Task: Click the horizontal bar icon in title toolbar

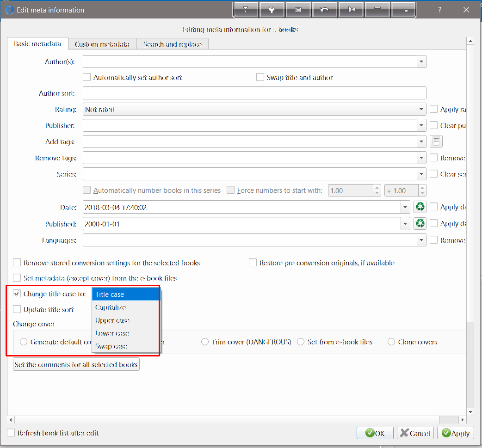Action: point(377,10)
